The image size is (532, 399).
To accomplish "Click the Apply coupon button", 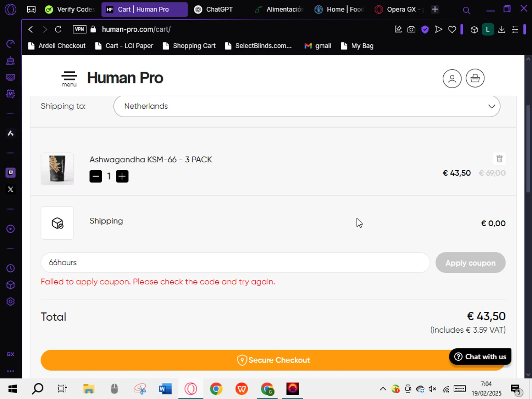I will (470, 263).
